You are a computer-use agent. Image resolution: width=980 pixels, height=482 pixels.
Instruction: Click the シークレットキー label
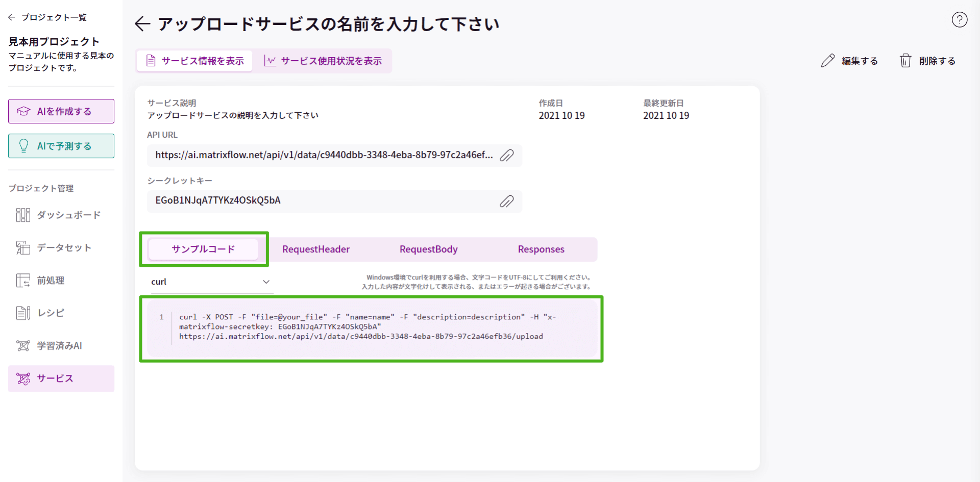180,181
